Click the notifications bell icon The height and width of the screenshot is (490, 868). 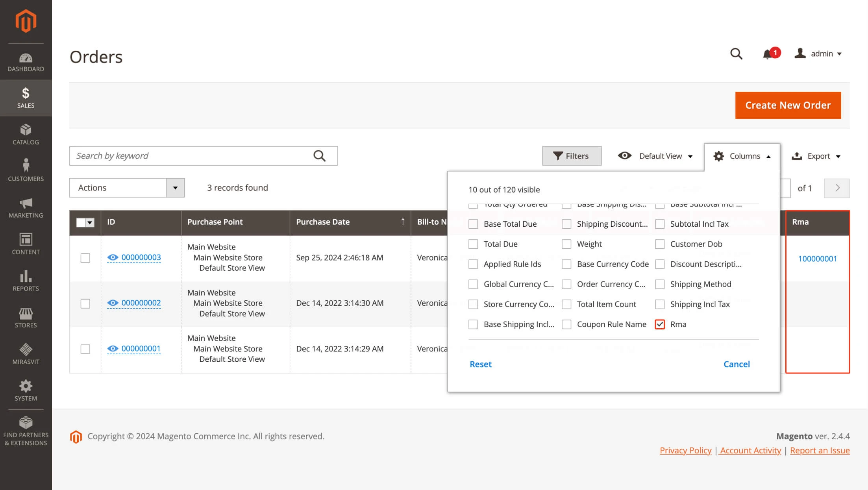pyautogui.click(x=767, y=54)
